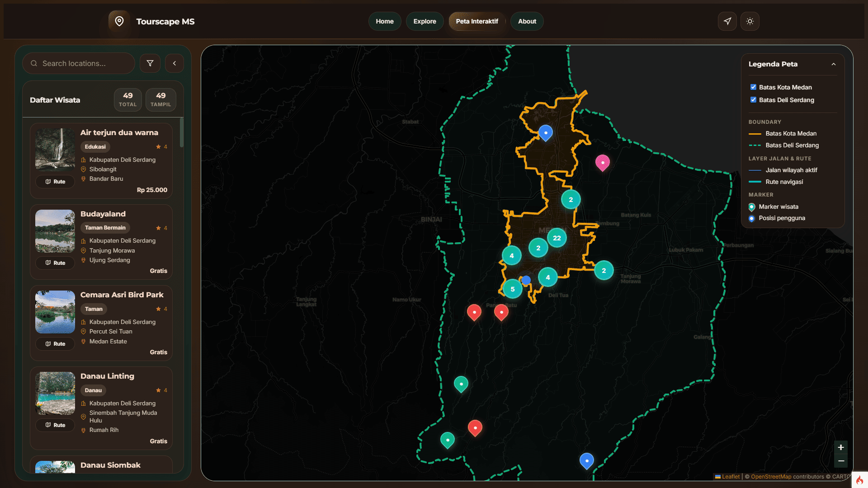Go to the Explore page
Screen dimensions: 868x488
(x=425, y=21)
